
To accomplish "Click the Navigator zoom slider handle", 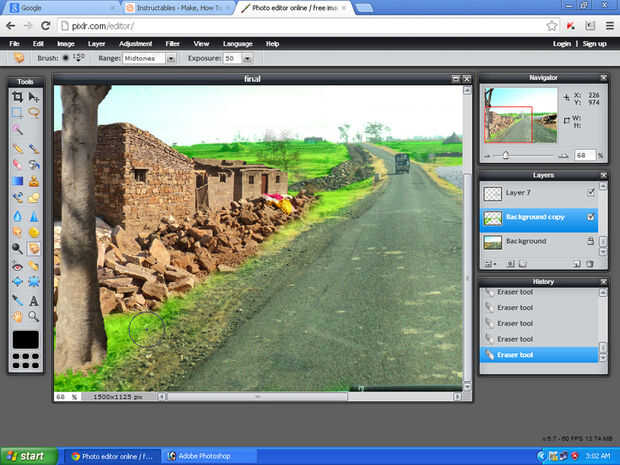I will [x=505, y=155].
